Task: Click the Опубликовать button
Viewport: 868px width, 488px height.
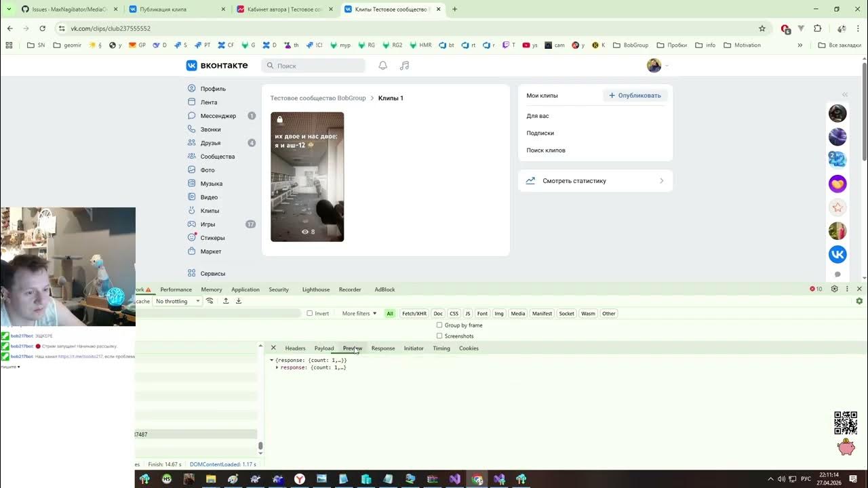Action: pyautogui.click(x=635, y=96)
